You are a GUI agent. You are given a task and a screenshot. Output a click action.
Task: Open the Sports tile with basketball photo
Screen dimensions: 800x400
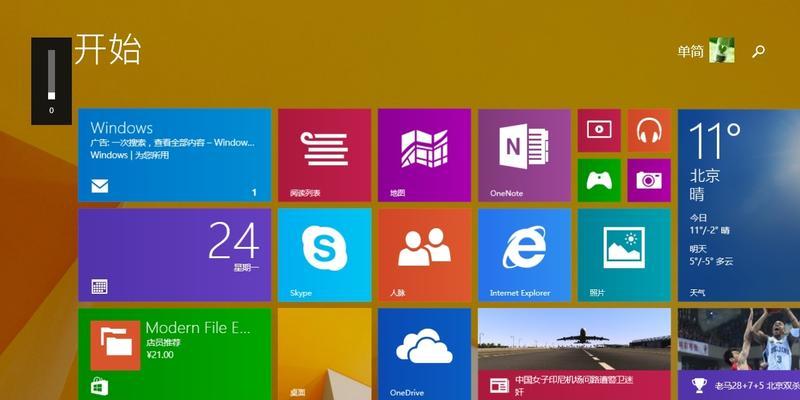pos(739,354)
